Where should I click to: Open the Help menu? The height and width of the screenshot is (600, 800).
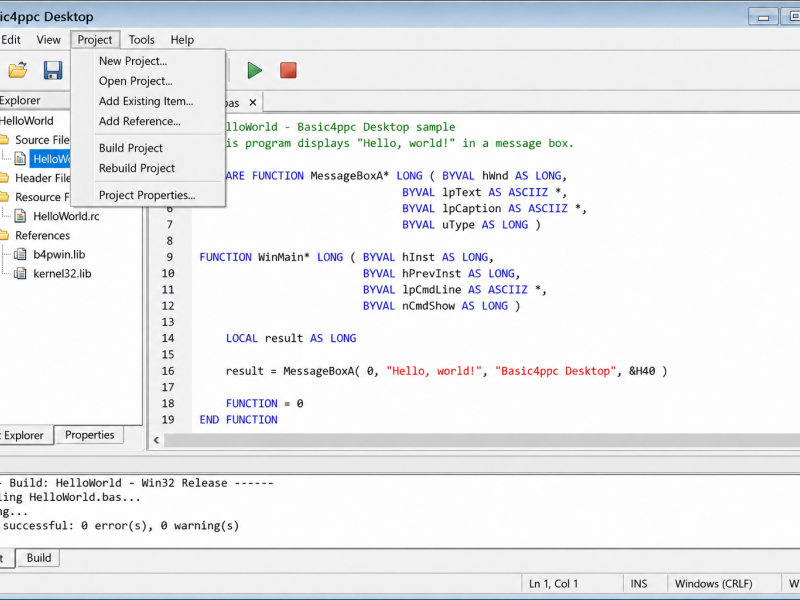182,40
